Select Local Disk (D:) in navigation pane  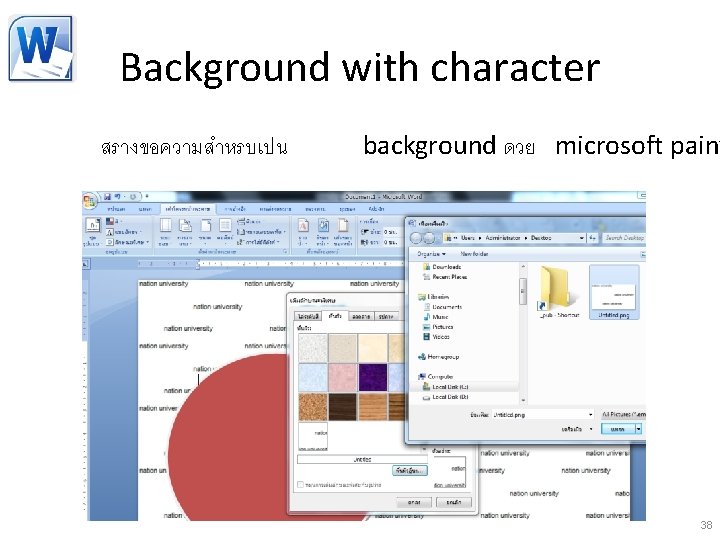pos(446,397)
